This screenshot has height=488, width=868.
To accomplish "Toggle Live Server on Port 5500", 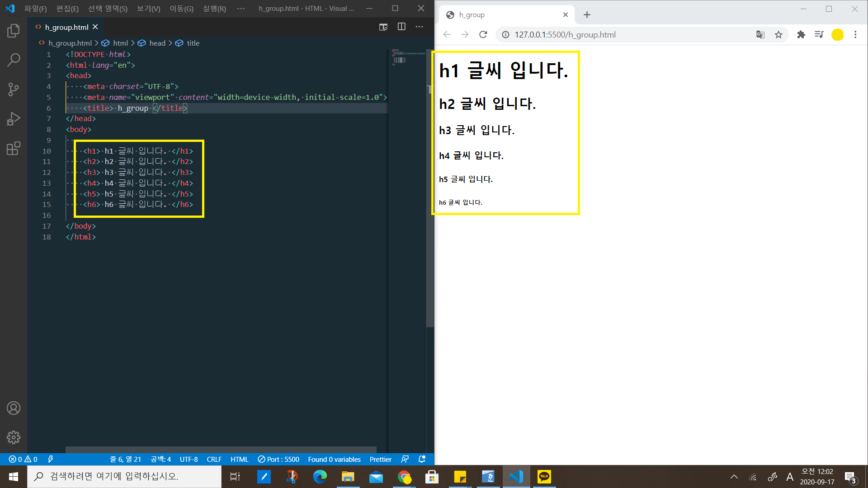I will (278, 459).
